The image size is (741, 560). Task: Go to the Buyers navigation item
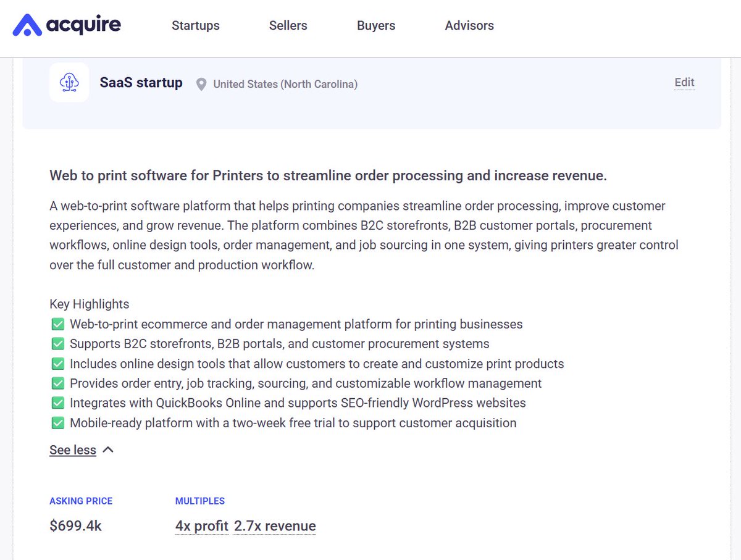click(376, 25)
